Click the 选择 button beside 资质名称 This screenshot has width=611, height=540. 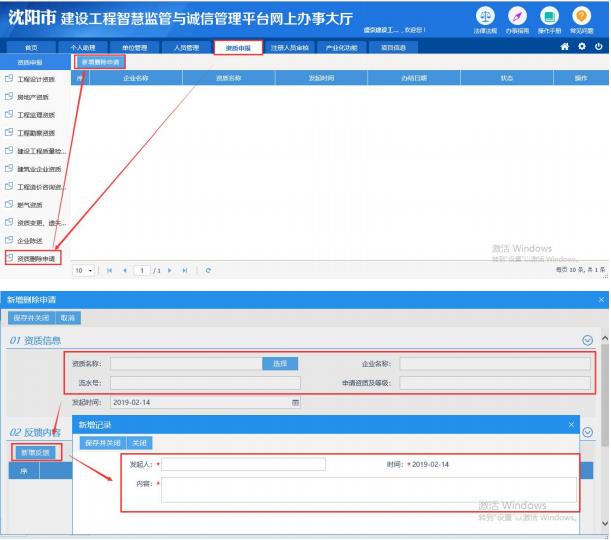[x=280, y=364]
